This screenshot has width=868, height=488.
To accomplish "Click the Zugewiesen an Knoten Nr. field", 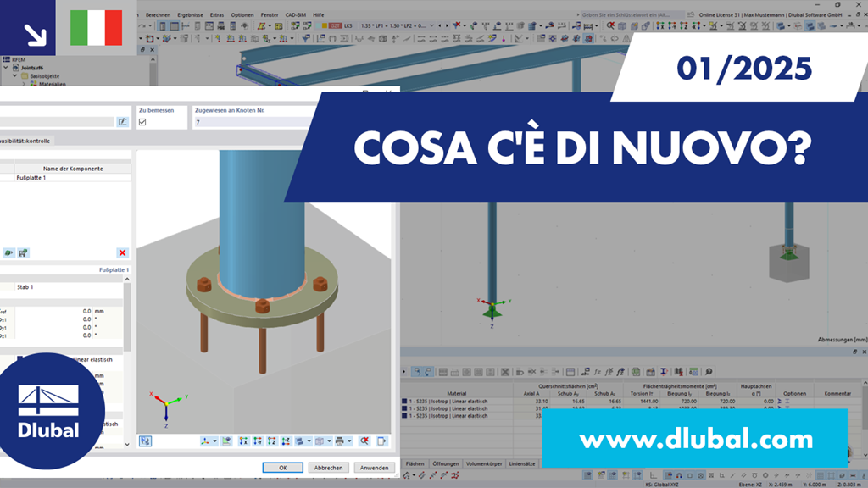I will (x=253, y=122).
